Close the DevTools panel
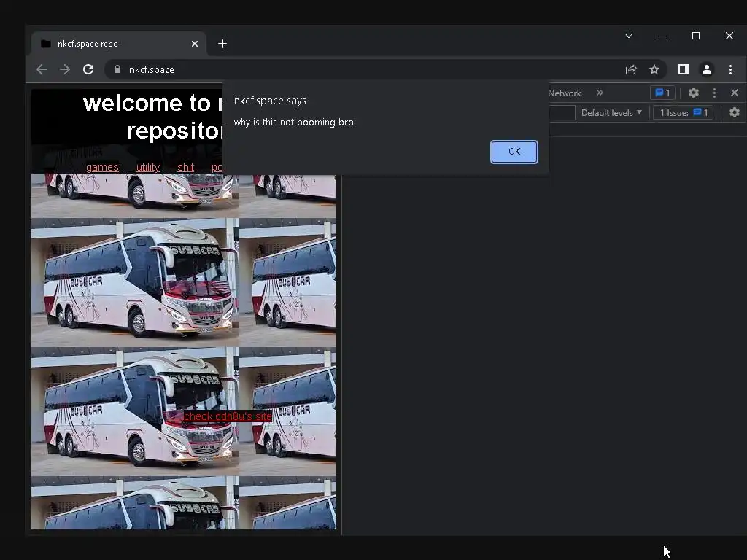This screenshot has height=560, width=747. 734,93
